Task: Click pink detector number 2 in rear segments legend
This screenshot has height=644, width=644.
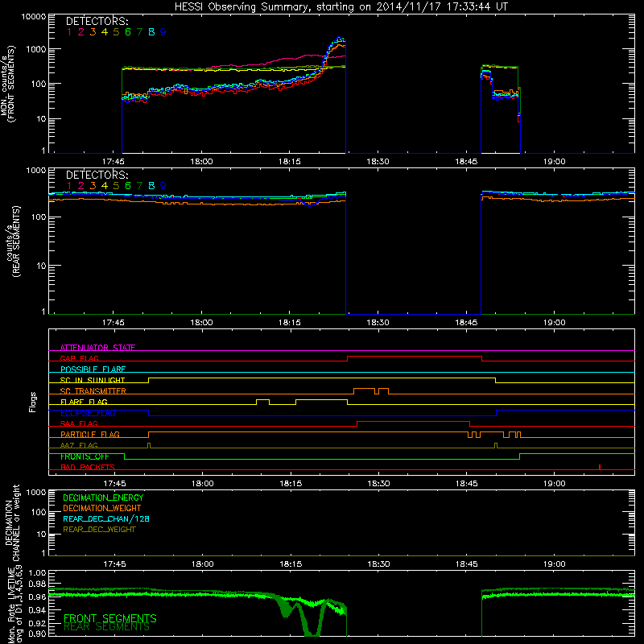Action: click(x=81, y=186)
